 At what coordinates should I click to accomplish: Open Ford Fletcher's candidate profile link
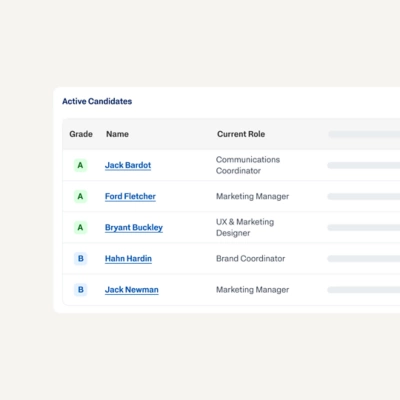130,196
